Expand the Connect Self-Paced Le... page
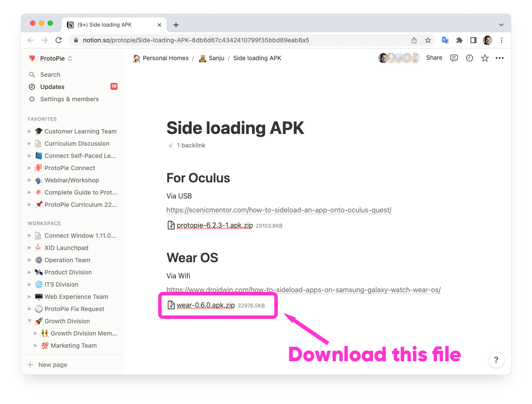This screenshot has height=404, width=532. pyautogui.click(x=29, y=156)
